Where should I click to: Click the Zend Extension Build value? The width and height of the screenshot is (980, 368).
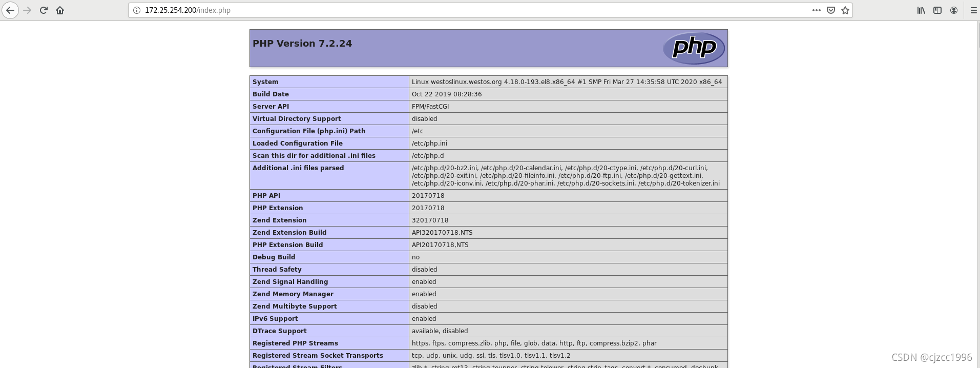pyautogui.click(x=442, y=233)
